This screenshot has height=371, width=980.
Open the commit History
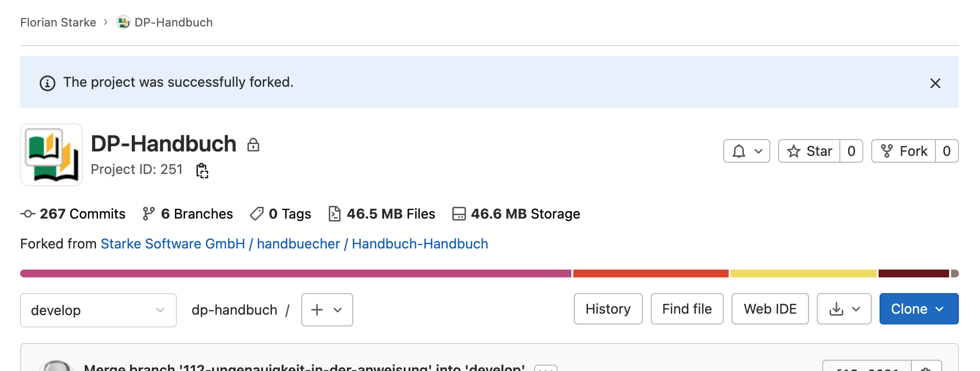tap(608, 309)
